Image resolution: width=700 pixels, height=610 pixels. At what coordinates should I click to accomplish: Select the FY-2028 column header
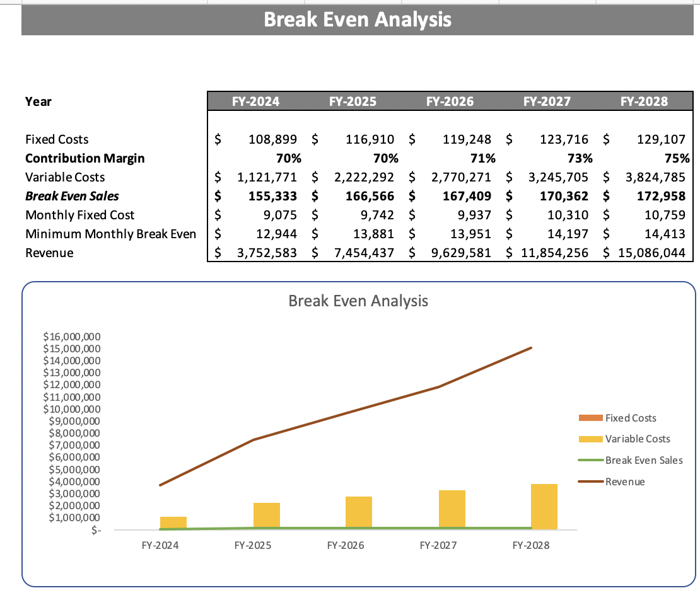click(645, 101)
